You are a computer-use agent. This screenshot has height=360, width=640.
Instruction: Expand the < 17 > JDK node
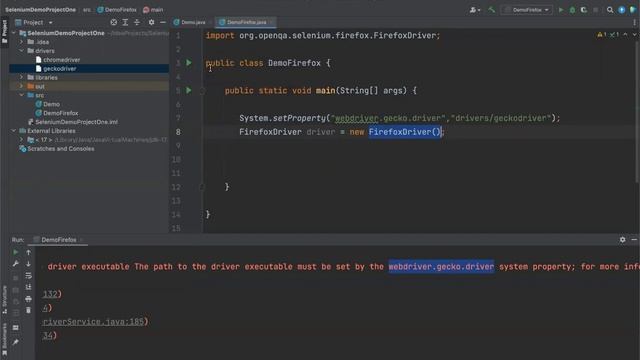[22, 140]
